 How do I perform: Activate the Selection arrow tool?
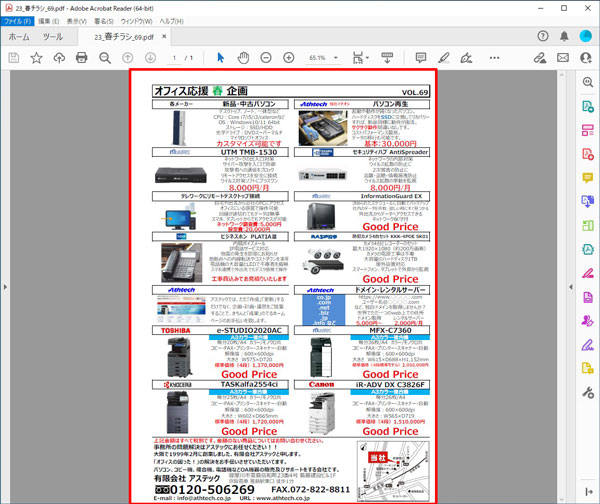pyautogui.click(x=220, y=58)
